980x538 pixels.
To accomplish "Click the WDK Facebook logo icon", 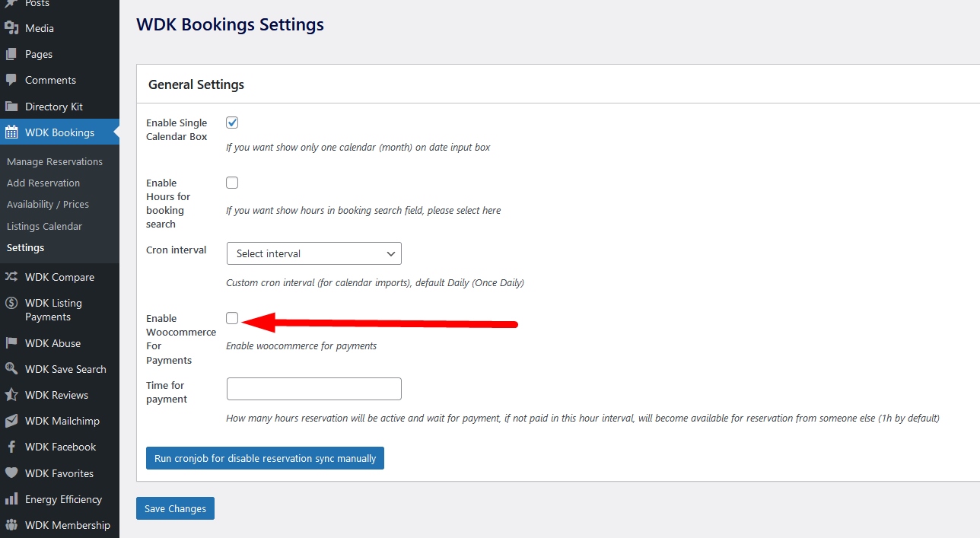I will pos(11,447).
